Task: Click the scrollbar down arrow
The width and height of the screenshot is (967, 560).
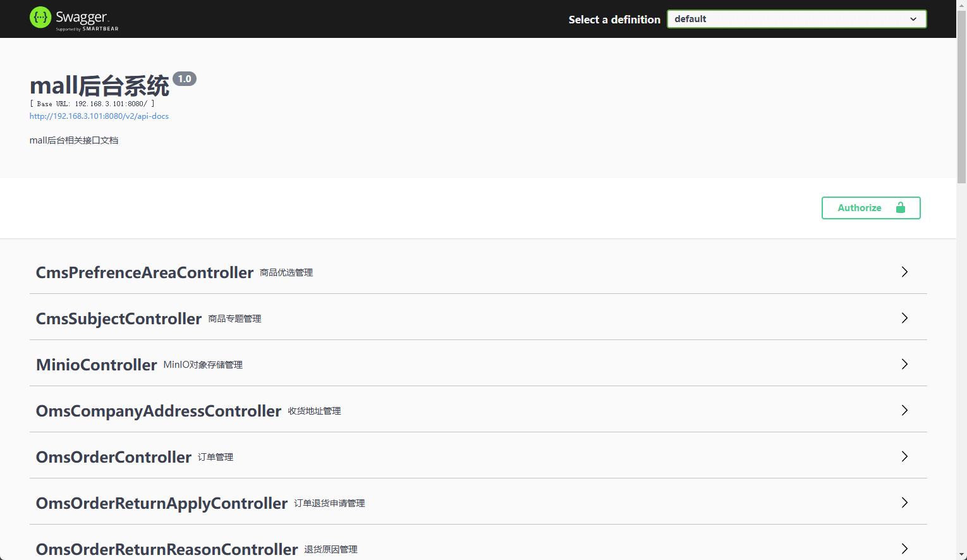Action: coord(961,555)
